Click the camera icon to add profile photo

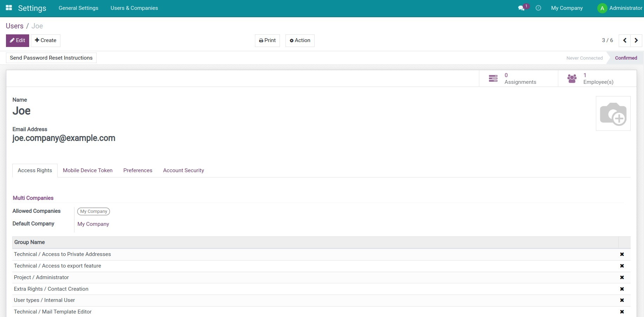[x=613, y=113]
